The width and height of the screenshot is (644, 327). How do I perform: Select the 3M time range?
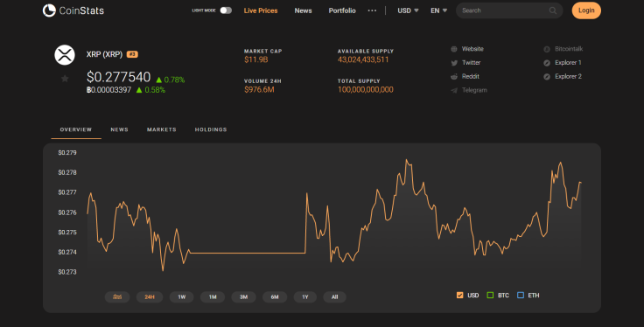click(x=243, y=296)
